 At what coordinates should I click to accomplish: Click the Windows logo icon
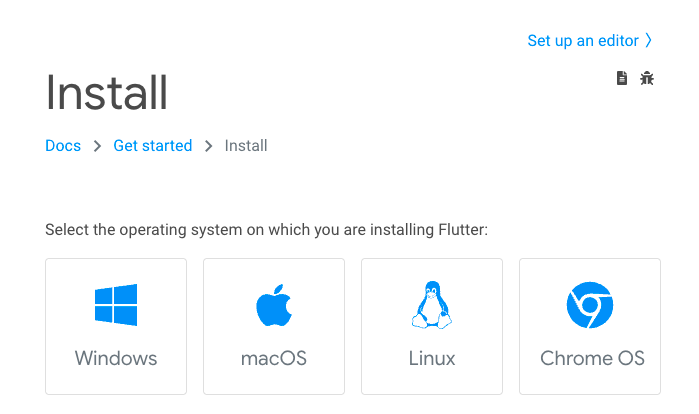tap(116, 305)
